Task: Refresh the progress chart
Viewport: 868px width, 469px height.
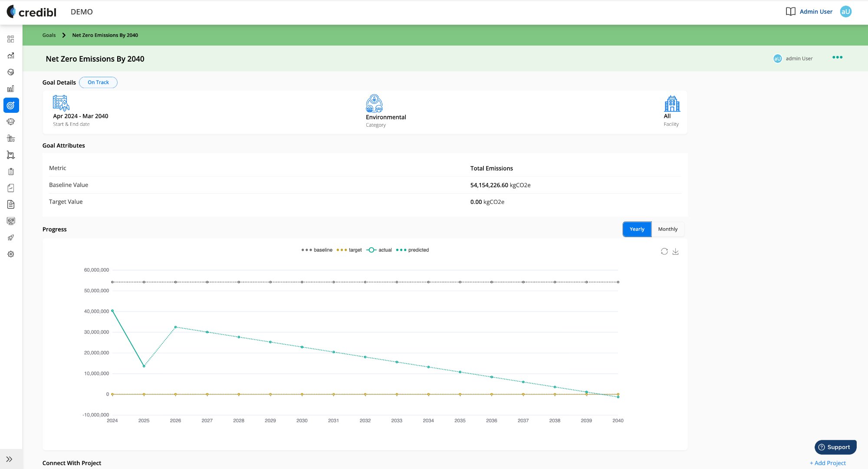Action: [x=664, y=251]
